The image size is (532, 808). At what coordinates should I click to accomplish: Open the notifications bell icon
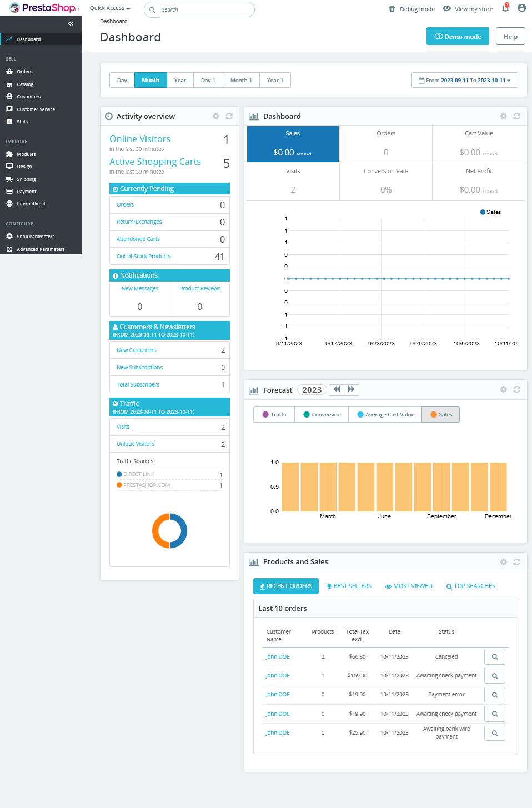coord(505,8)
